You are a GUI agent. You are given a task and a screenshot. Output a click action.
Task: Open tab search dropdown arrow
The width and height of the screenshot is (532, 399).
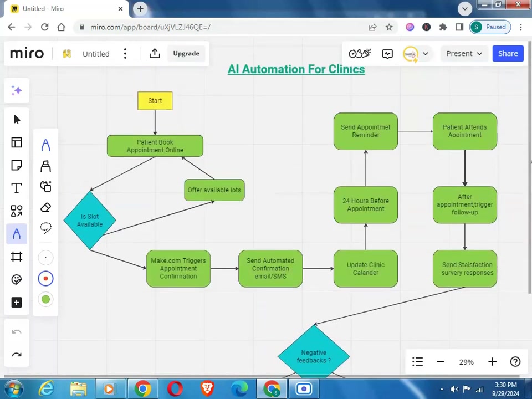pos(465,9)
